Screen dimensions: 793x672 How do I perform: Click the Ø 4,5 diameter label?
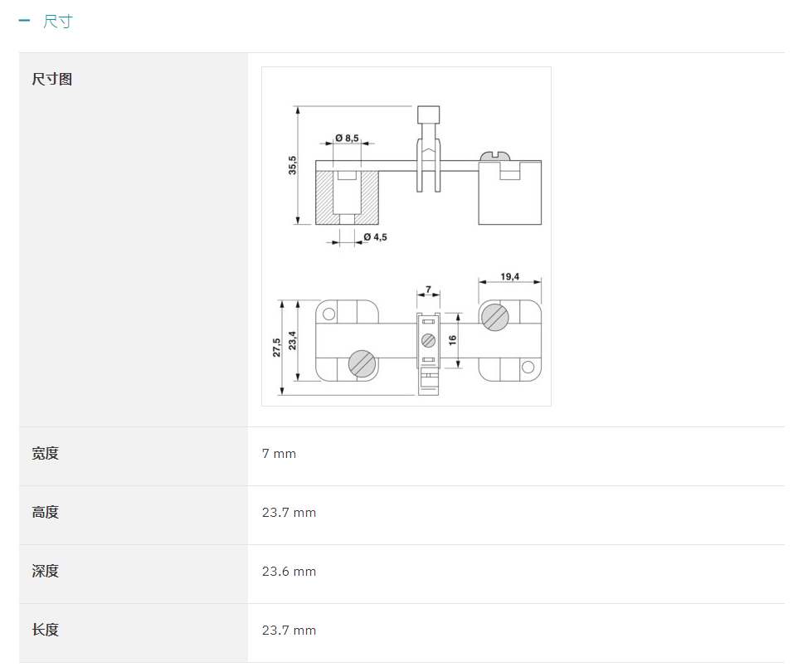pos(375,237)
